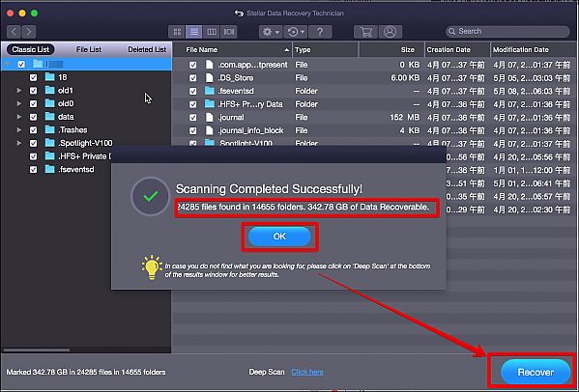Select the .DS_Store file name
The image size is (579, 392).
coord(236,78)
